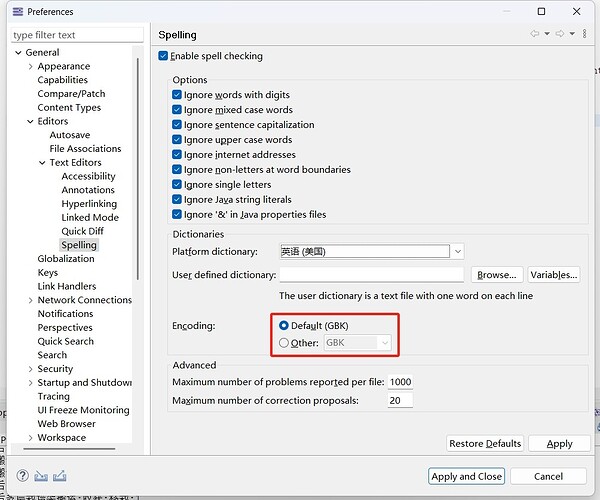
Task: Toggle Ignore '&' in Java properties files
Action: pyautogui.click(x=177, y=214)
